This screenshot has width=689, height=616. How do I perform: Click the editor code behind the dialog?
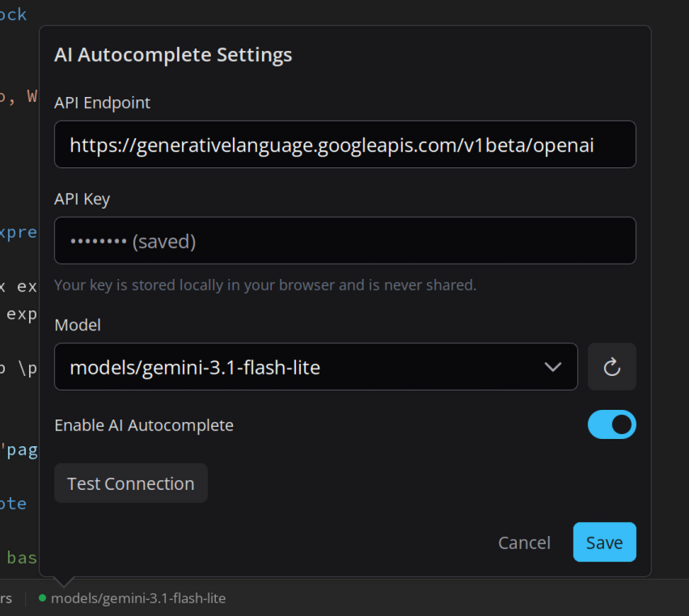19,285
